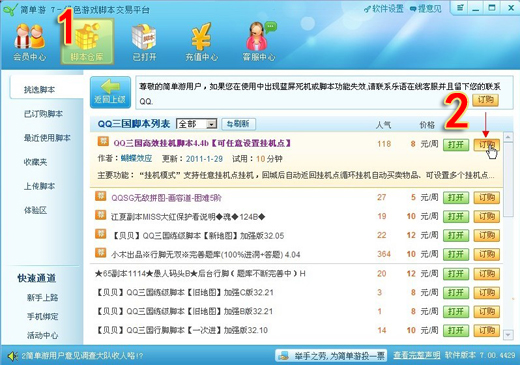Open 已打开 opened scripts icon

(144, 42)
